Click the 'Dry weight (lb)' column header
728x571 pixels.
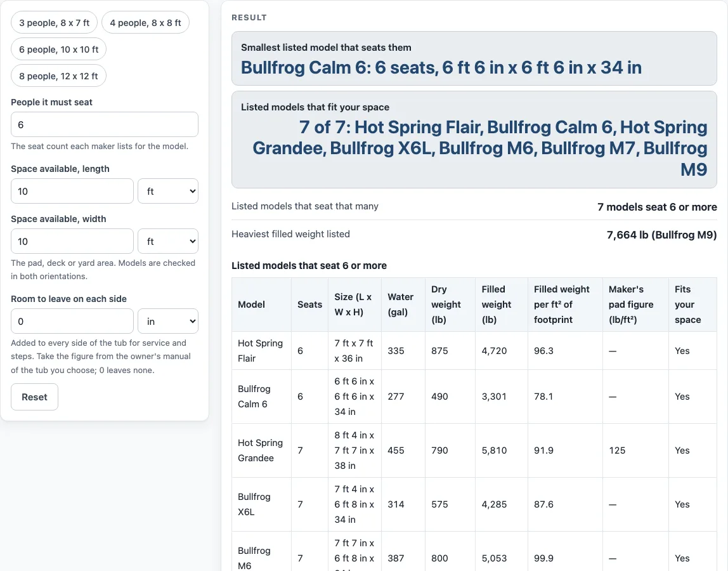[450, 305]
